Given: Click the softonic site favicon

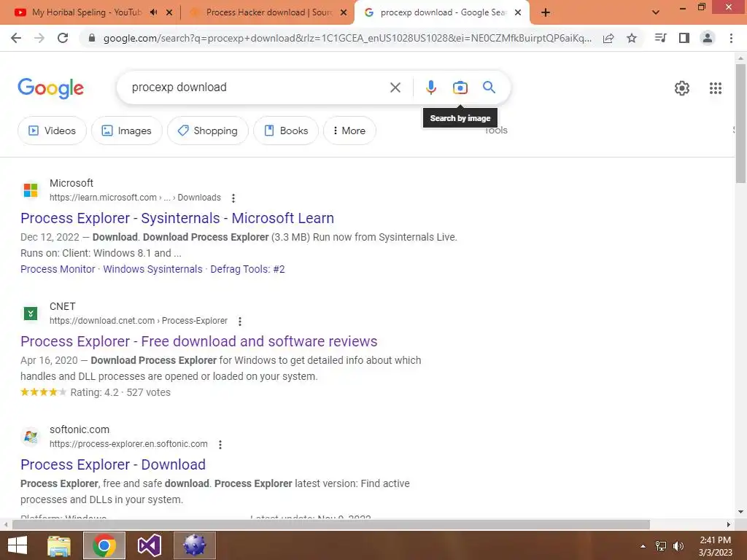Looking at the screenshot, I should [x=31, y=437].
